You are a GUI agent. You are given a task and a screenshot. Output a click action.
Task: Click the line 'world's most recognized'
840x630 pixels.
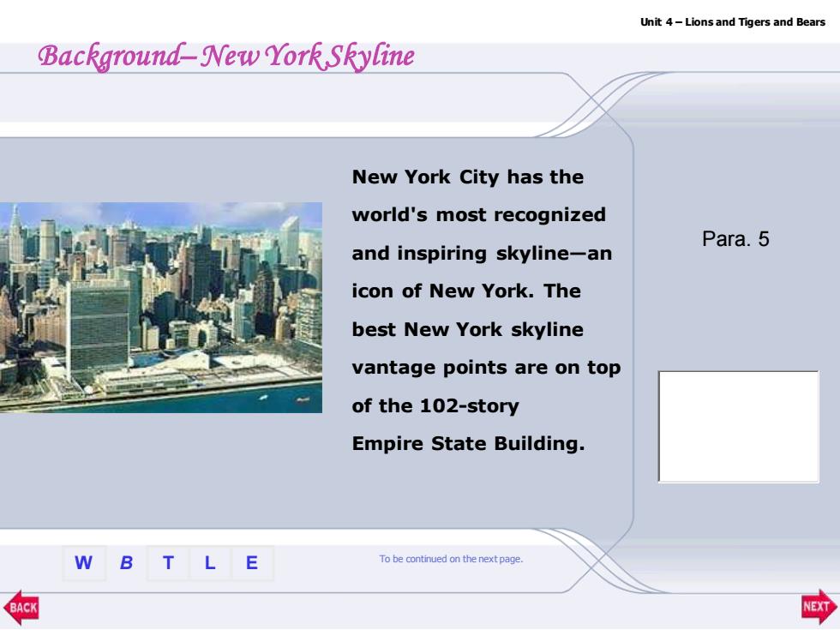[x=479, y=215]
